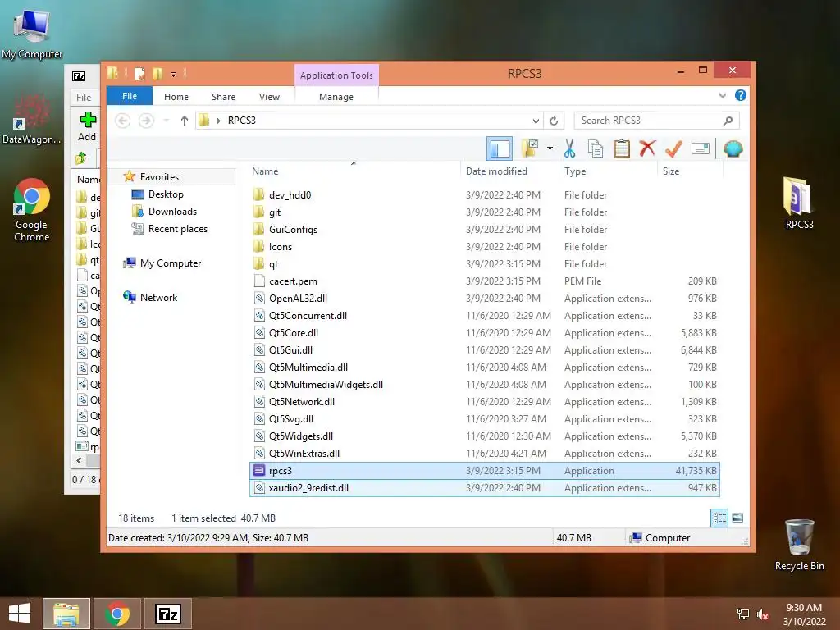
Task: Open the address bar history dropdown
Action: 536,121
